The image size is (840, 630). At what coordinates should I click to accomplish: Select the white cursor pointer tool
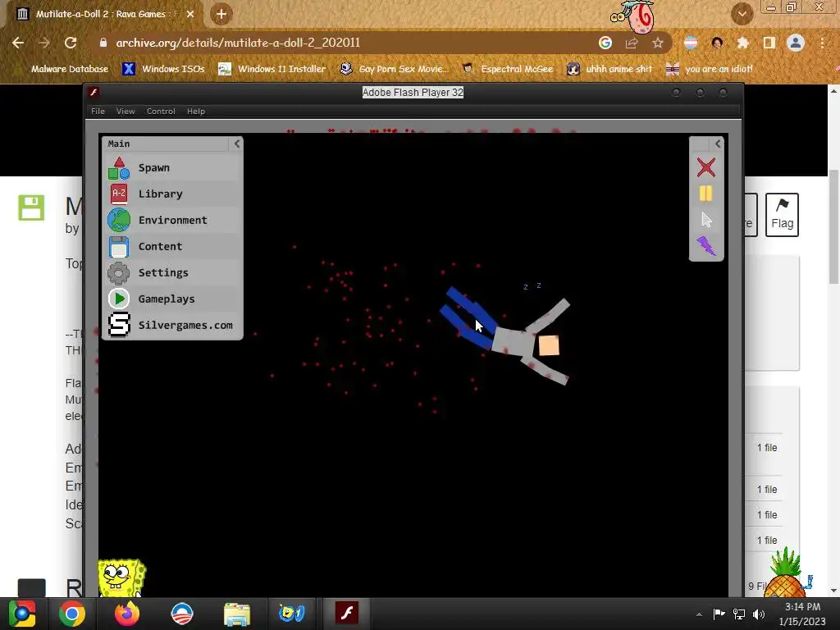706,220
